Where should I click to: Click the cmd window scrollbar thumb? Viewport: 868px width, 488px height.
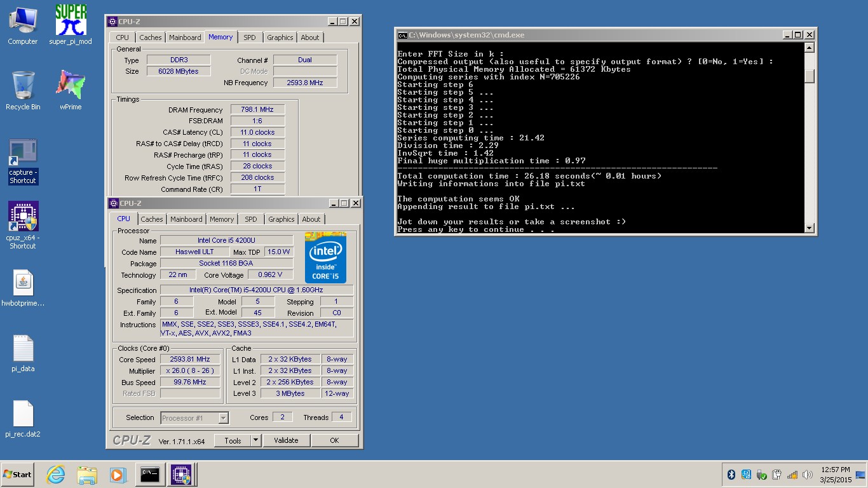point(809,76)
